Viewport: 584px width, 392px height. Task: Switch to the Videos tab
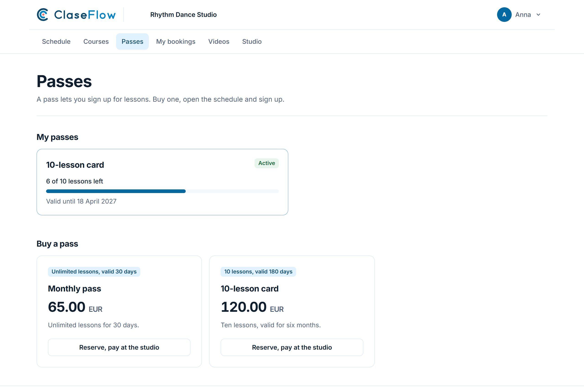(219, 41)
